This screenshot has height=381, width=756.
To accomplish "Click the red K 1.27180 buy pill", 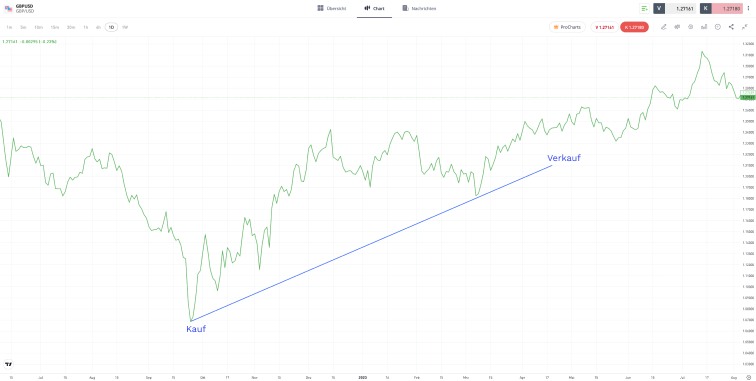I will click(634, 27).
